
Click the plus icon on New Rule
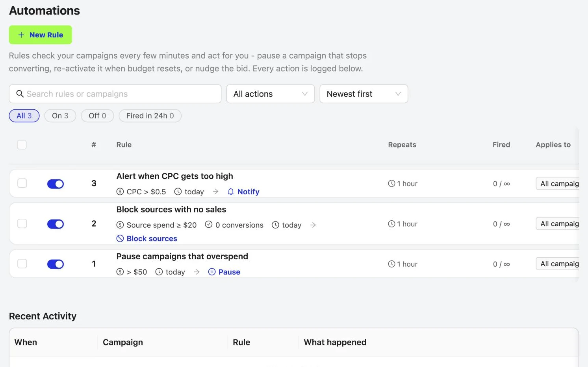point(21,35)
